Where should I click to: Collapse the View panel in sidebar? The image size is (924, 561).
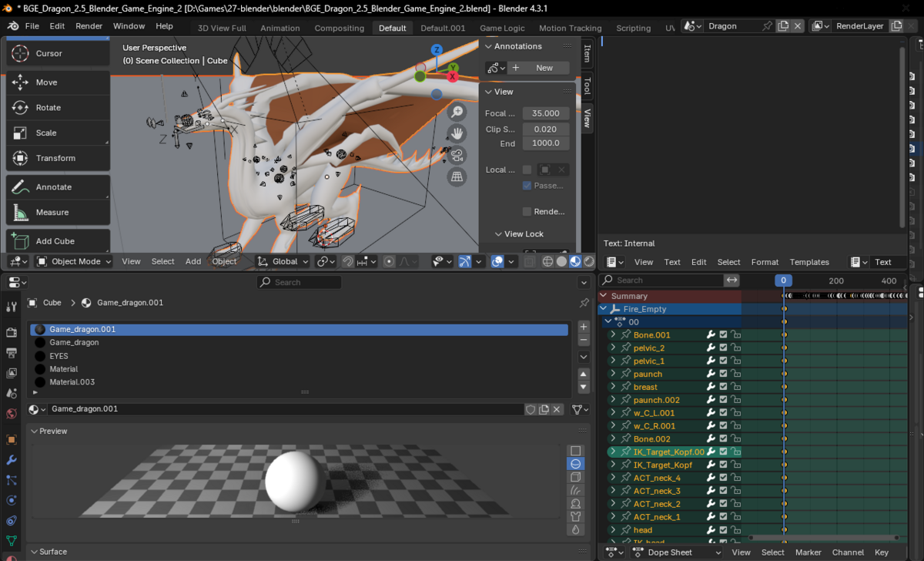click(x=488, y=92)
